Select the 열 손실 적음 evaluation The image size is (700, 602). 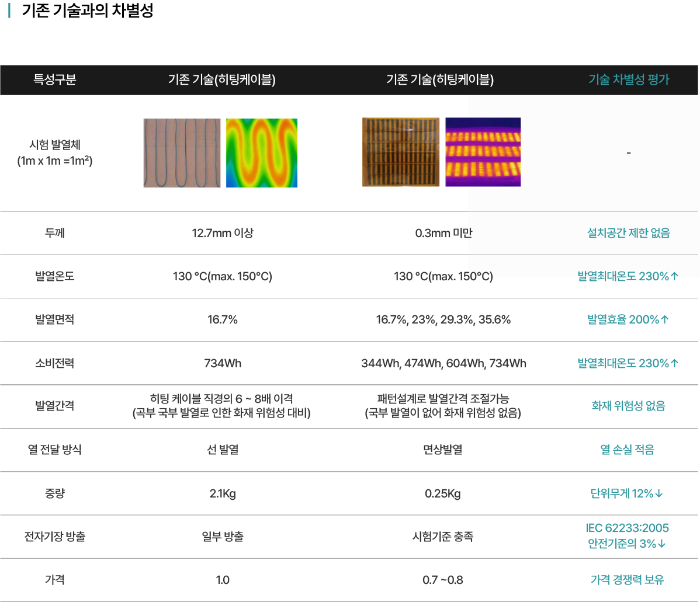click(627, 450)
